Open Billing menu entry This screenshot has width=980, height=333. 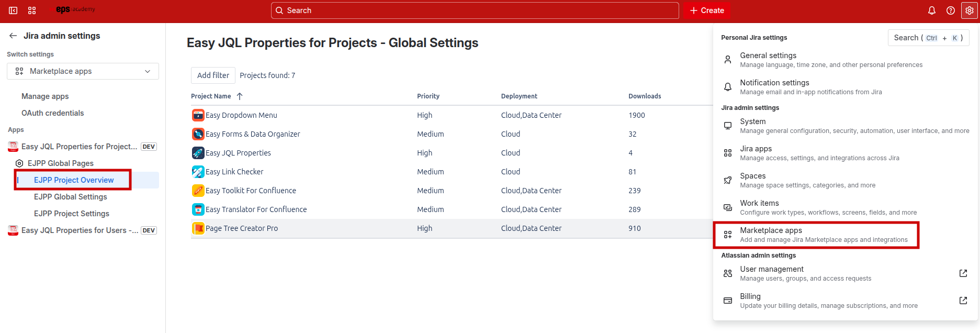pyautogui.click(x=846, y=301)
